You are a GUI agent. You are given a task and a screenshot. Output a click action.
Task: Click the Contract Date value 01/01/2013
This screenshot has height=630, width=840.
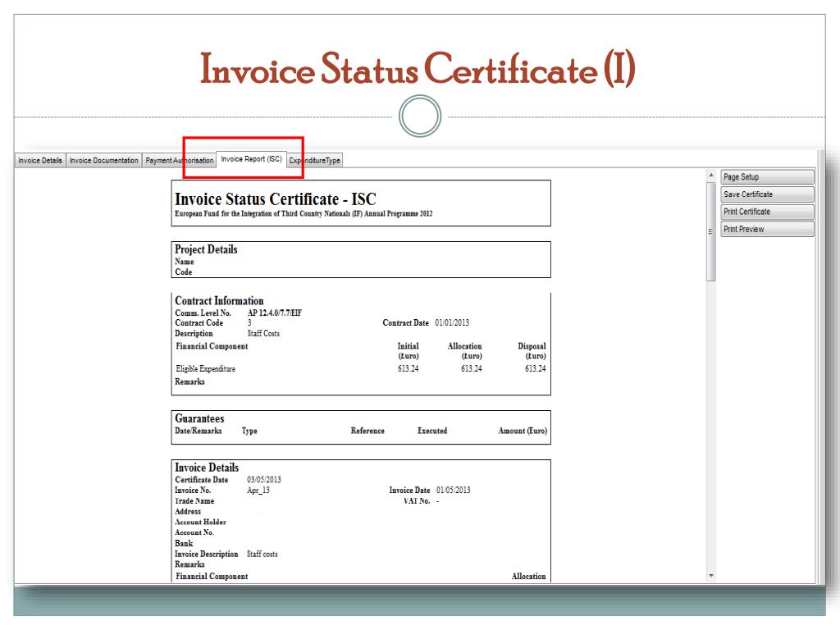click(x=452, y=323)
